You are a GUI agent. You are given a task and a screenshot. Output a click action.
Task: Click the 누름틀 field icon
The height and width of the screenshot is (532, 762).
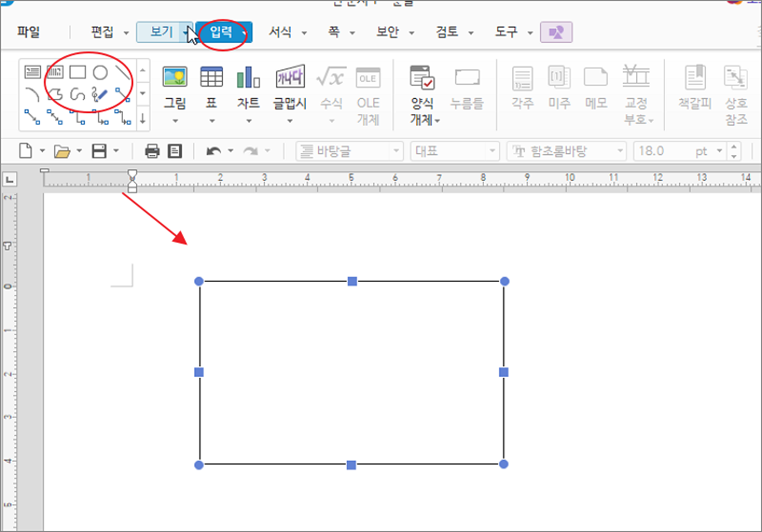coord(467,78)
